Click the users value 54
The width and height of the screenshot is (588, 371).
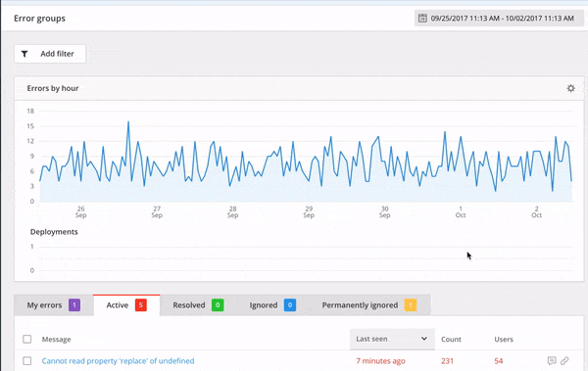pos(499,361)
